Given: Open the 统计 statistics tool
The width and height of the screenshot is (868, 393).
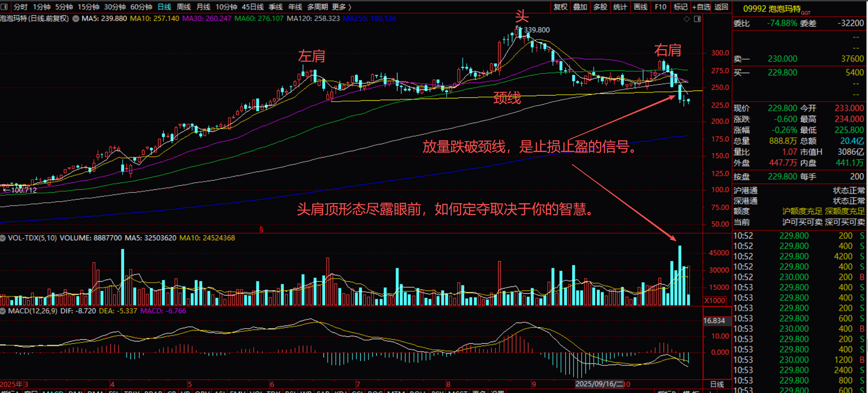Looking at the screenshot, I should point(620,7).
